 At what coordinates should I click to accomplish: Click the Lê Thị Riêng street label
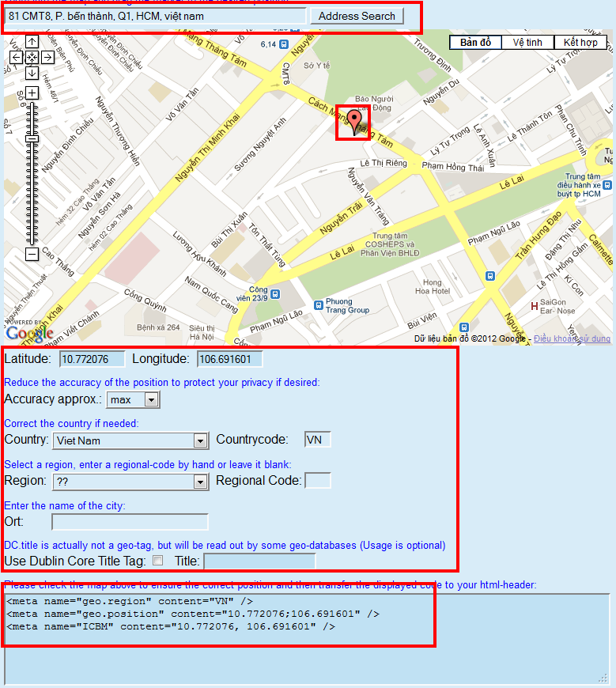point(384,163)
